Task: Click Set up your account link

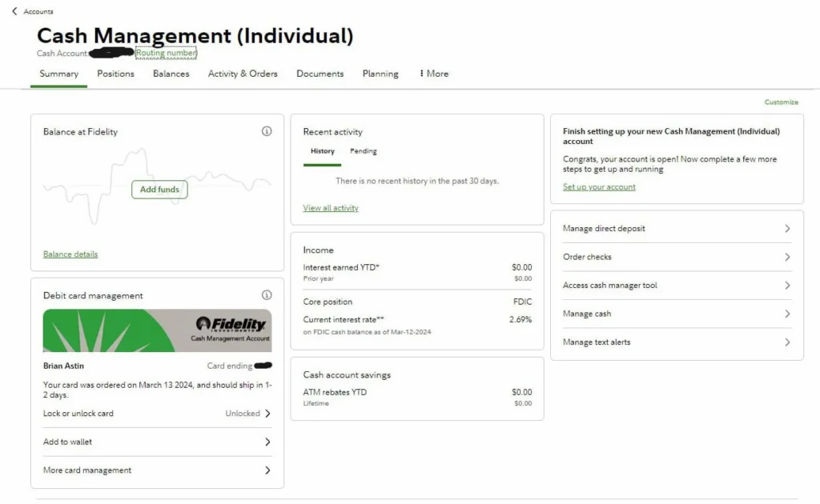Action: 599,187
